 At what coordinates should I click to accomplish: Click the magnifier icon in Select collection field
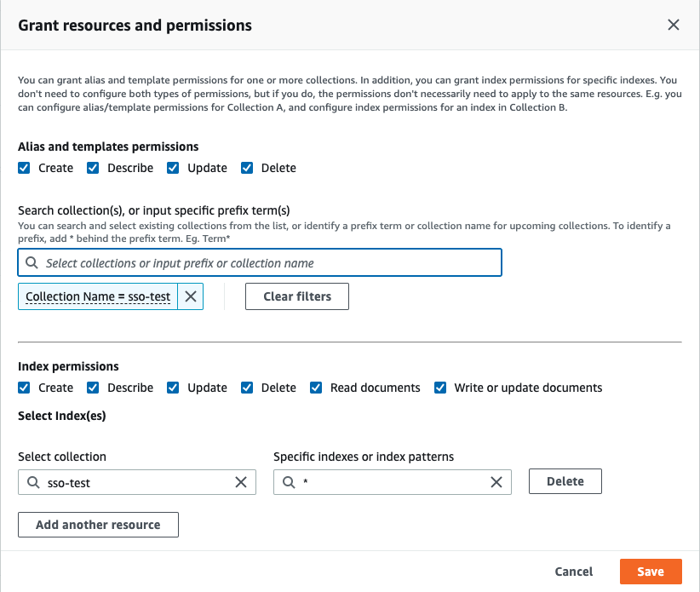pos(33,482)
